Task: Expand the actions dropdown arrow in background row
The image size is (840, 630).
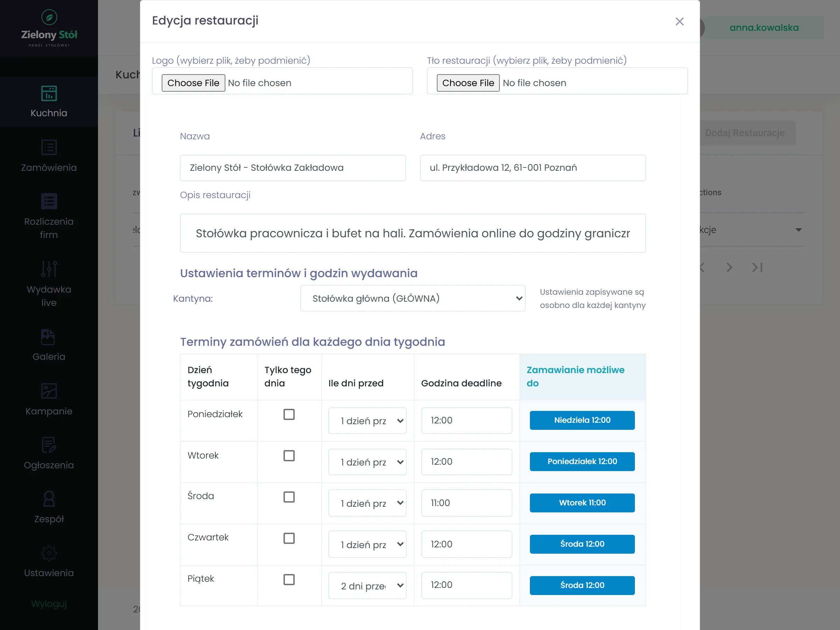Action: (x=798, y=230)
